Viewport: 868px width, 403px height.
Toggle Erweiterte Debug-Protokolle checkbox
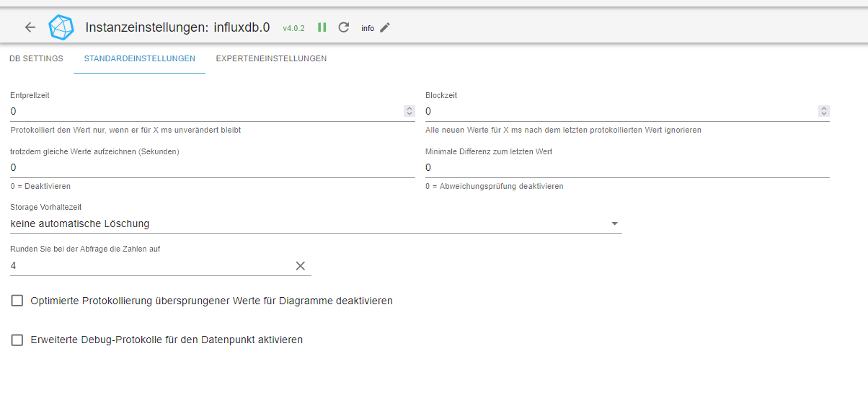coord(17,340)
